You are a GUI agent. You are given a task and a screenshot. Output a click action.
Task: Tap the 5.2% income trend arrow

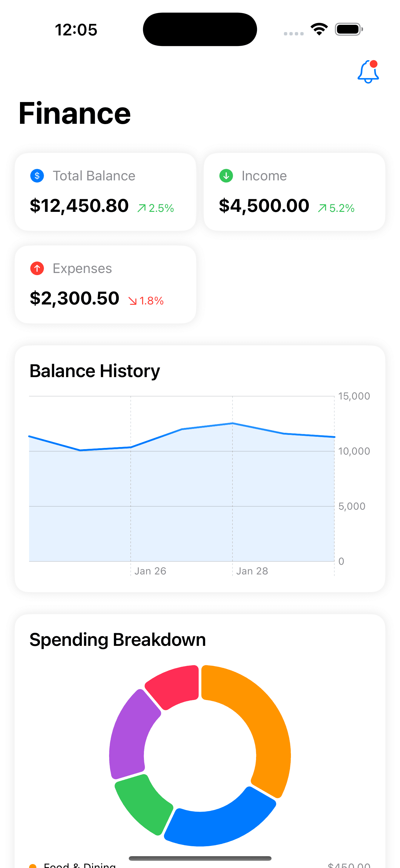(322, 208)
